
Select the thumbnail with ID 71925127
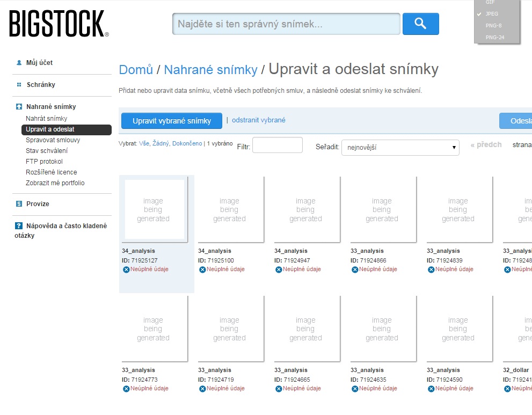click(x=155, y=209)
